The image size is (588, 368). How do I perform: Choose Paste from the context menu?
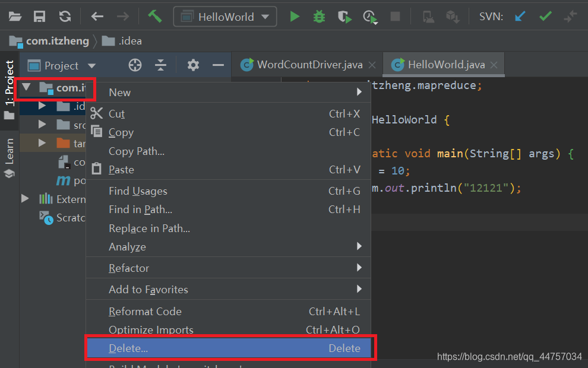pyautogui.click(x=229, y=169)
